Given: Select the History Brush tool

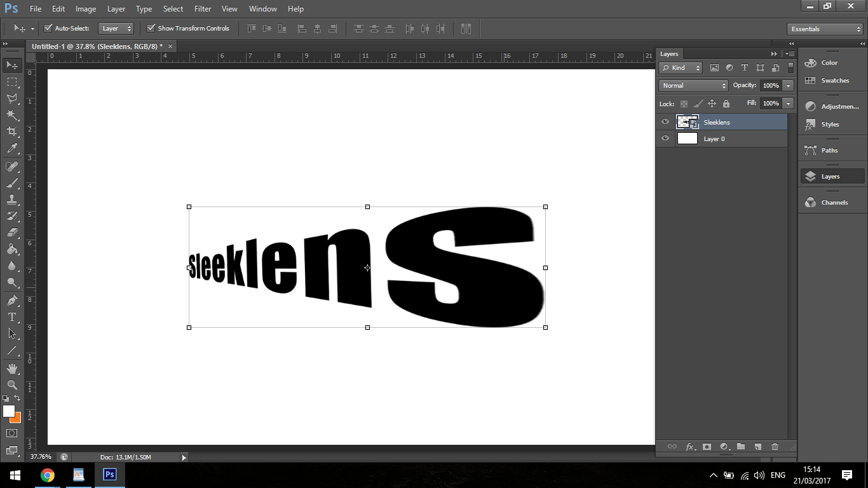Looking at the screenshot, I should tap(12, 216).
